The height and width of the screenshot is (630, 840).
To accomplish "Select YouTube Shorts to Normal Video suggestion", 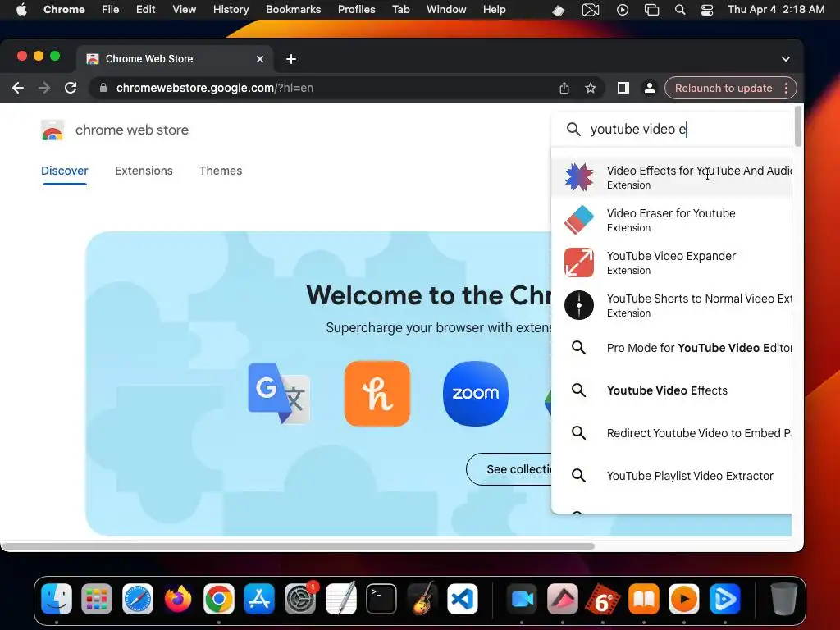I will coord(671,305).
